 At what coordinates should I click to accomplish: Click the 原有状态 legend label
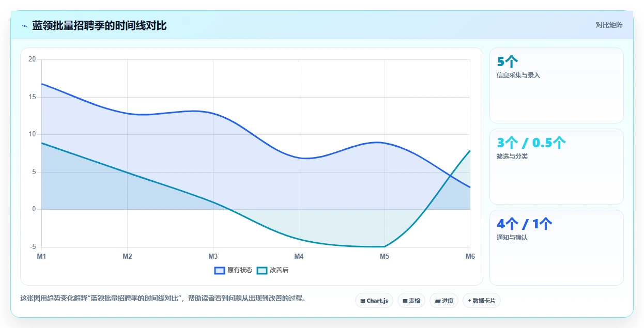pyautogui.click(x=240, y=270)
